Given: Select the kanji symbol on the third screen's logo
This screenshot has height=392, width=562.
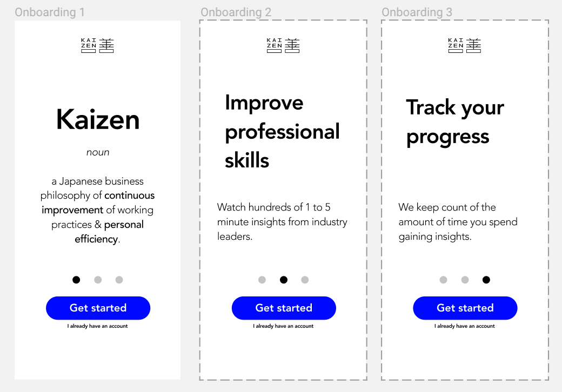Looking at the screenshot, I should (x=474, y=45).
